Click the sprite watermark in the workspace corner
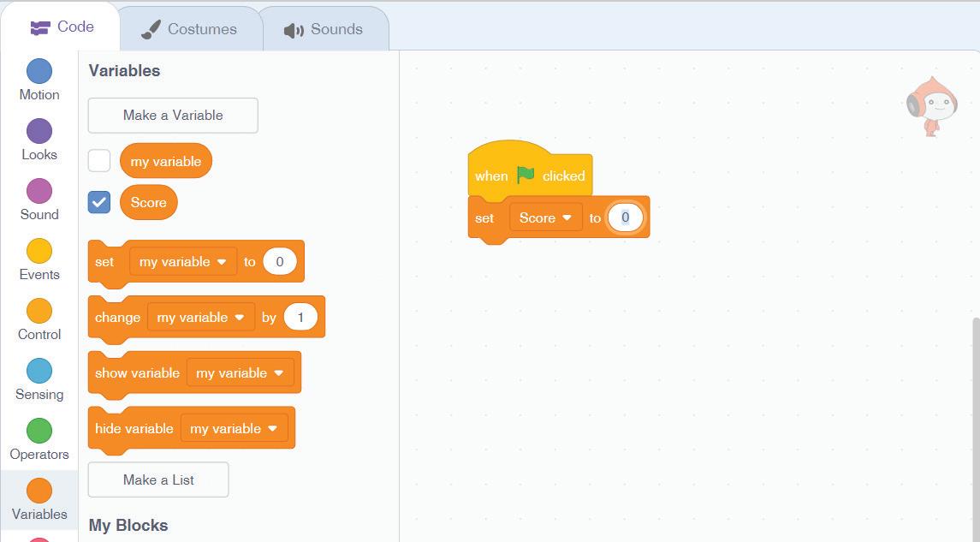The image size is (980, 542). pyautogui.click(x=932, y=106)
